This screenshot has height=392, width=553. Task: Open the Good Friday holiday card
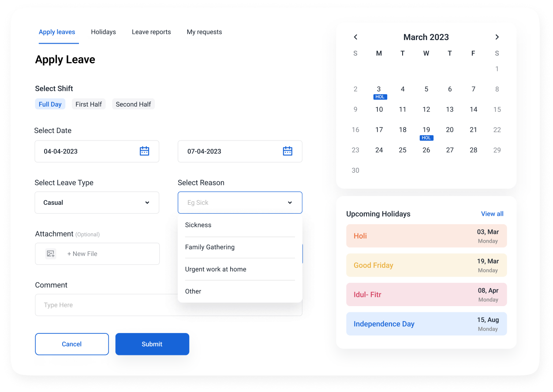tap(426, 265)
